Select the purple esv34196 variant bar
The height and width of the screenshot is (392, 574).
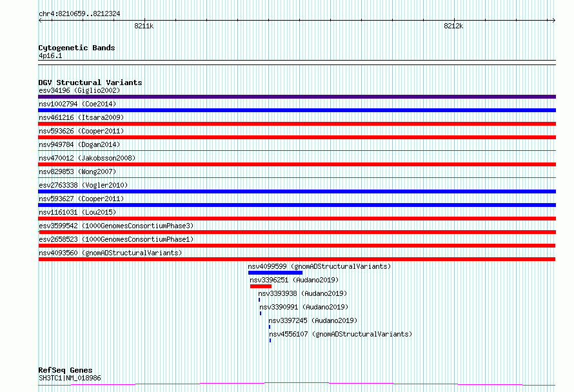297,97
